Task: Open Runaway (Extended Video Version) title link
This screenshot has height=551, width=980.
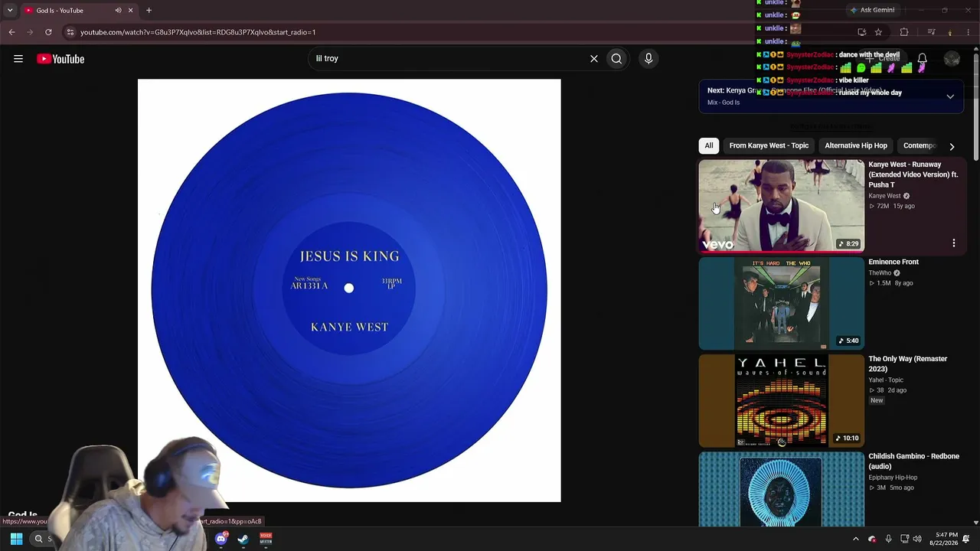Action: (x=913, y=174)
